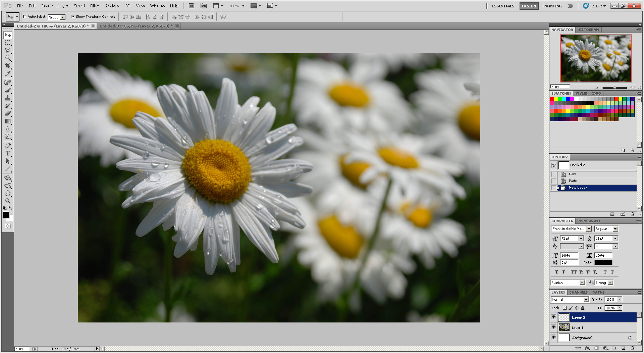Select the Crop tool

point(8,66)
